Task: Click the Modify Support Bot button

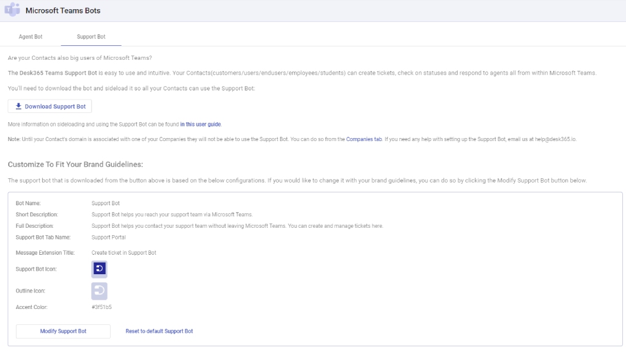Action: (x=63, y=331)
